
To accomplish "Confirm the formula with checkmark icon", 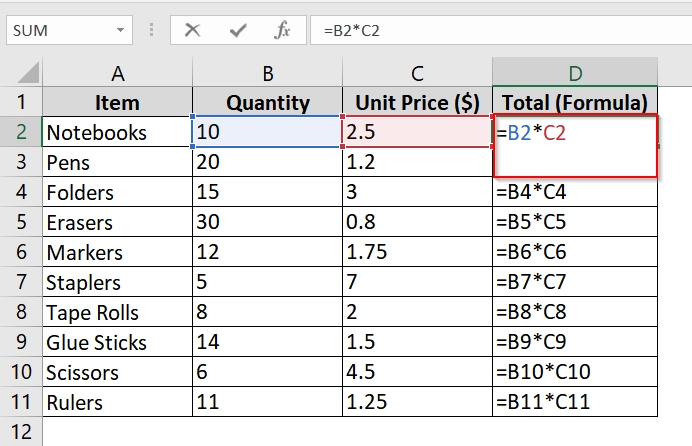I will tap(238, 30).
